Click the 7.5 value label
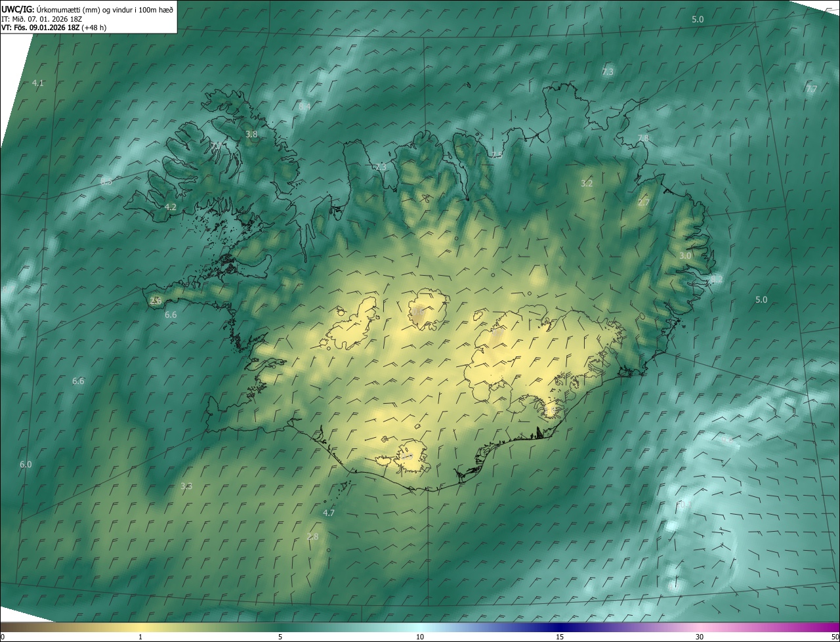Screen dimensions: 840x642 point(497,155)
